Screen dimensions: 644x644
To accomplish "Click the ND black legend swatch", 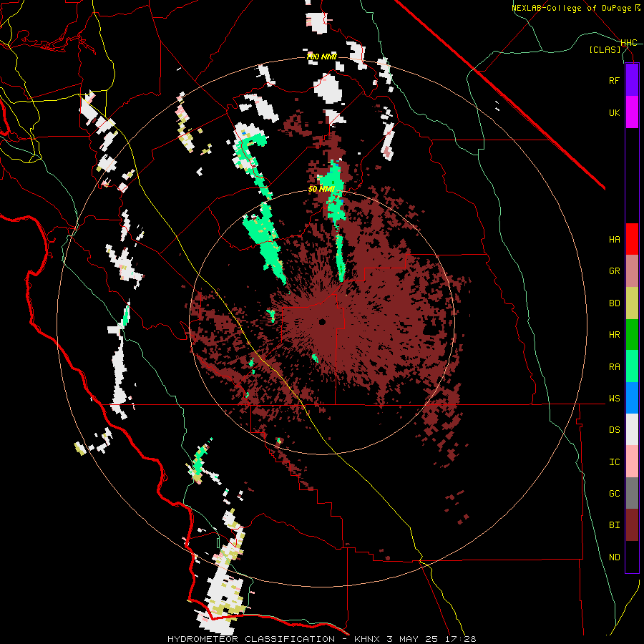I will (632, 557).
